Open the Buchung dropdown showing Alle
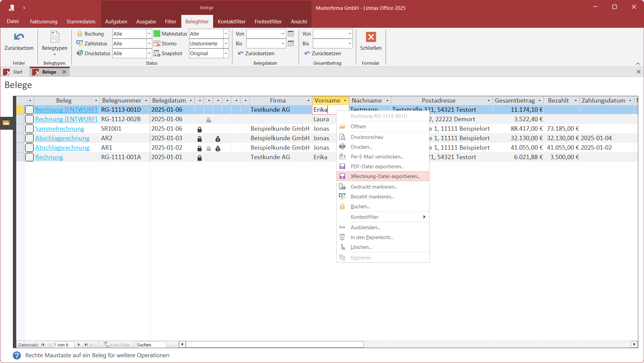The height and width of the screenshot is (363, 644). click(149, 34)
